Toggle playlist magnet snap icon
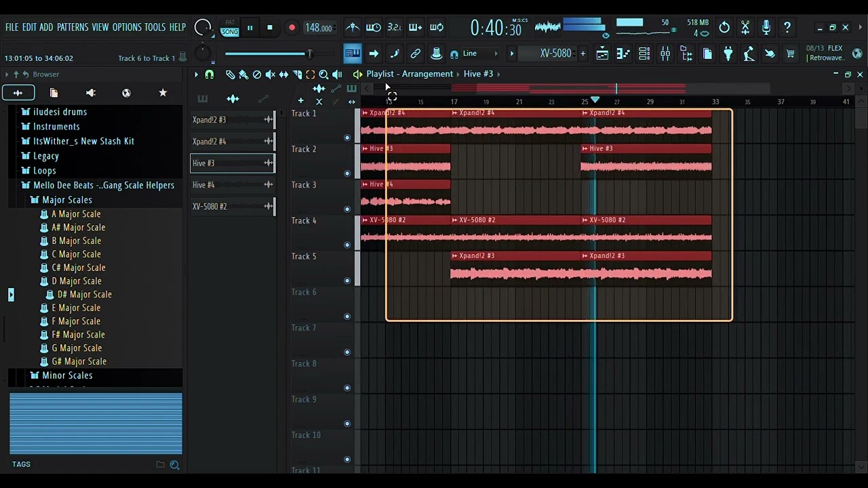The width and height of the screenshot is (868, 488). (210, 75)
